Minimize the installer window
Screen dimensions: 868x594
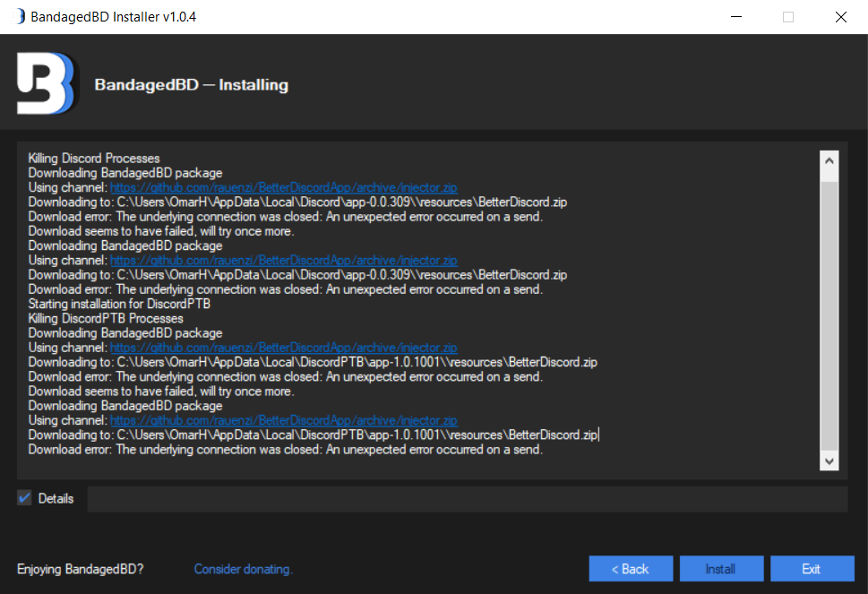pos(735,16)
